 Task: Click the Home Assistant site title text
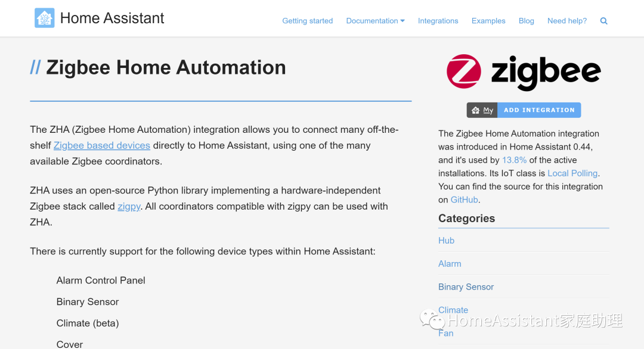point(112,18)
